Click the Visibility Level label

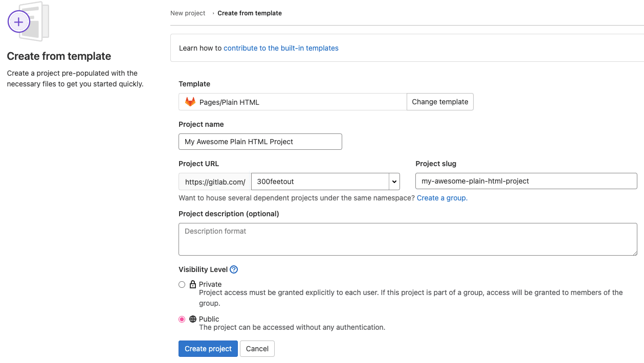click(203, 269)
